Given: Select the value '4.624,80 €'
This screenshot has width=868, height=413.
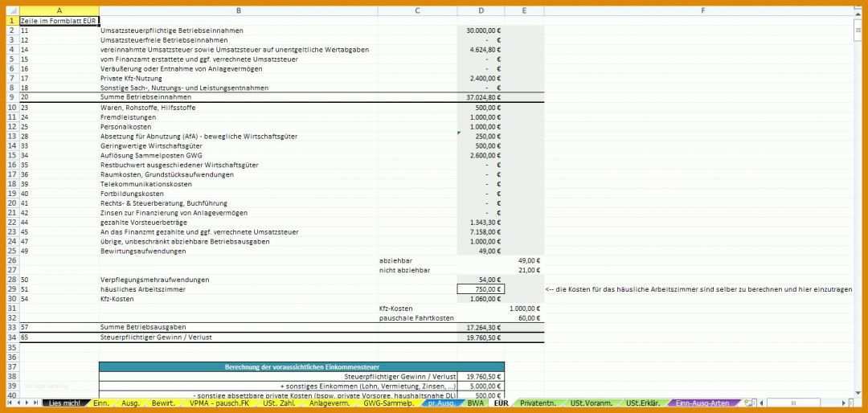Looking at the screenshot, I should [x=481, y=49].
